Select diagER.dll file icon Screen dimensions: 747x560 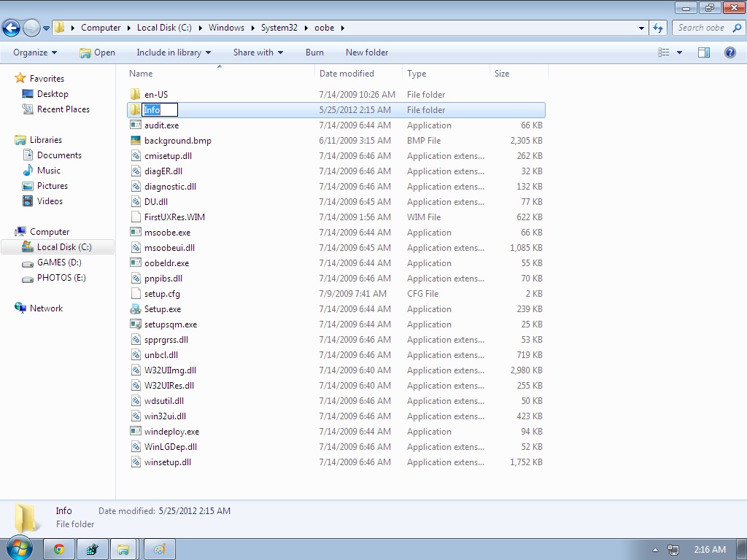coord(135,171)
